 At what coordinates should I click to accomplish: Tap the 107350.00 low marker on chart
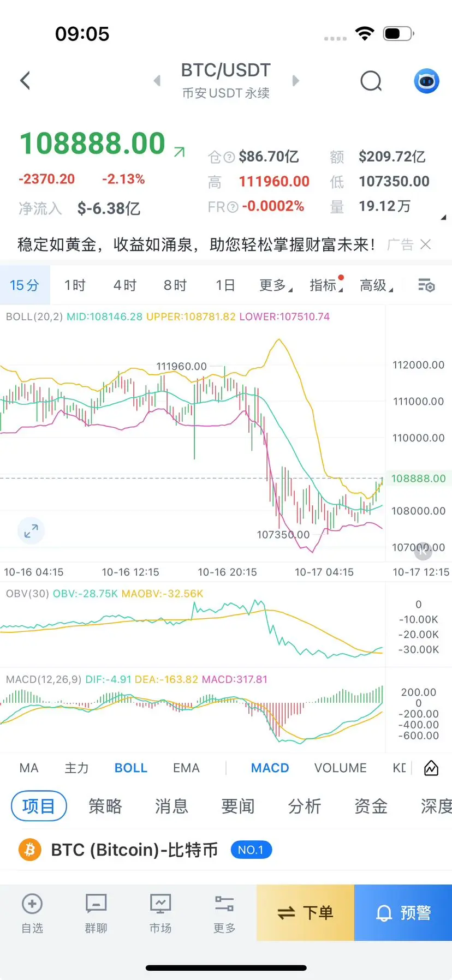tap(283, 535)
